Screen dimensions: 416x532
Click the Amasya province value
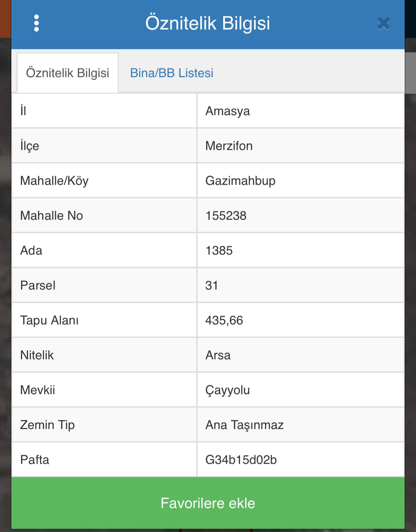point(228,111)
